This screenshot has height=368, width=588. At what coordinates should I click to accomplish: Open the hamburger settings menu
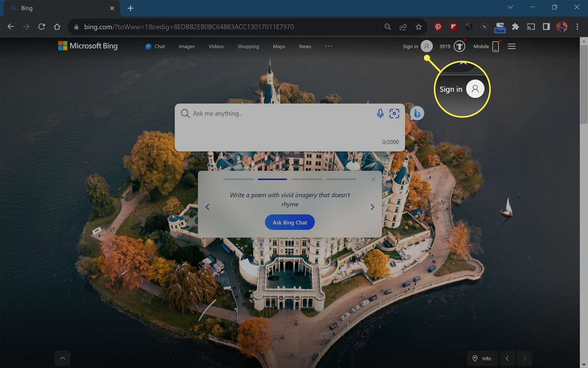[x=512, y=46]
